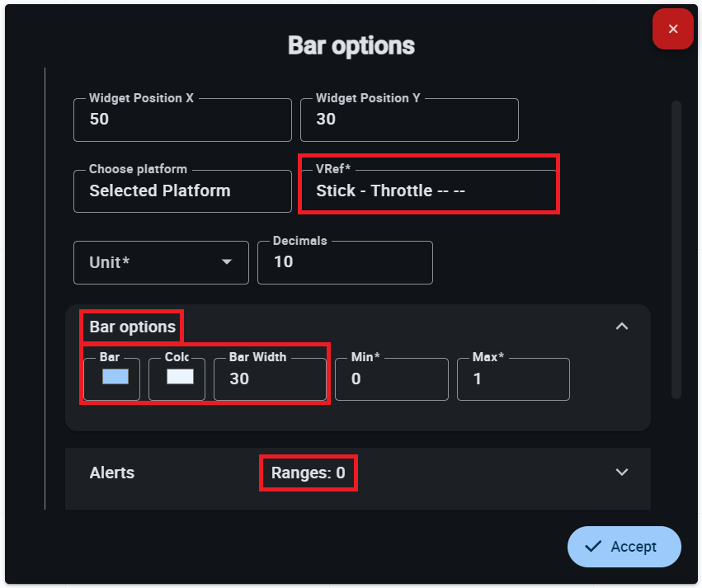Click the Ranges: 0 label
Image resolution: width=702 pixels, height=588 pixels.
tap(309, 473)
